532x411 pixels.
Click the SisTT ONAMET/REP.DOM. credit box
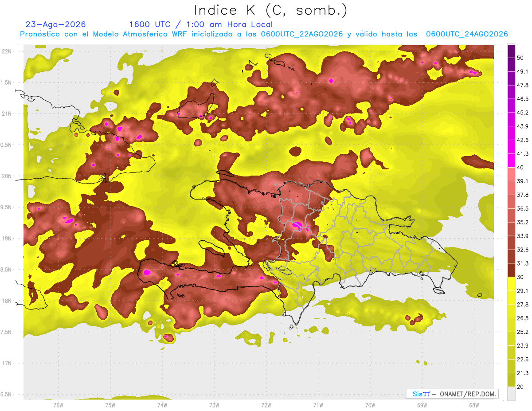click(x=452, y=394)
